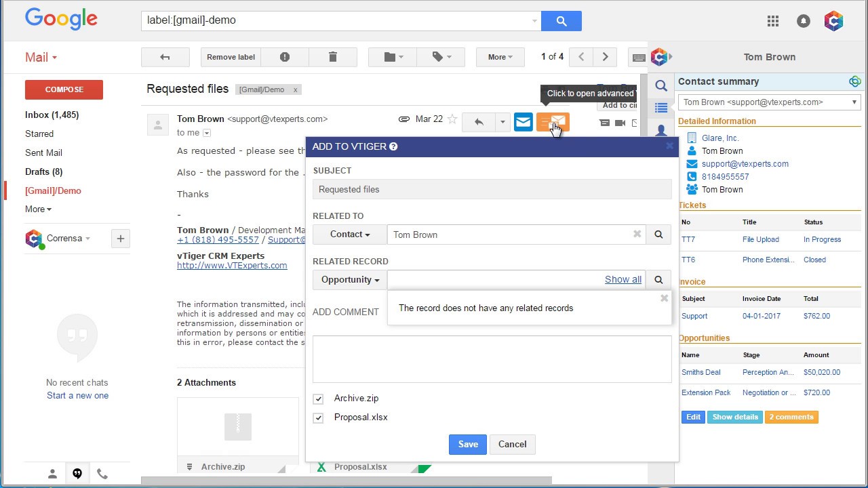Open Google notifications bell
This screenshot has width=868, height=488.
[x=804, y=21]
